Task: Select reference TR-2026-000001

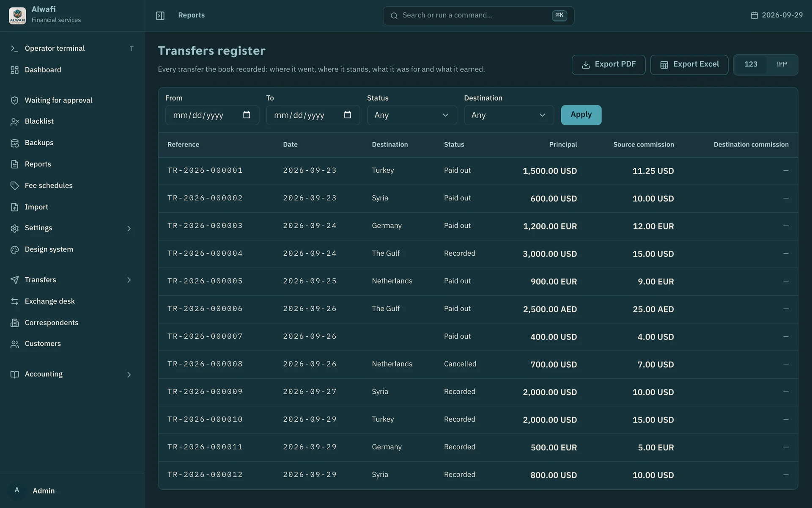Action: tap(205, 170)
